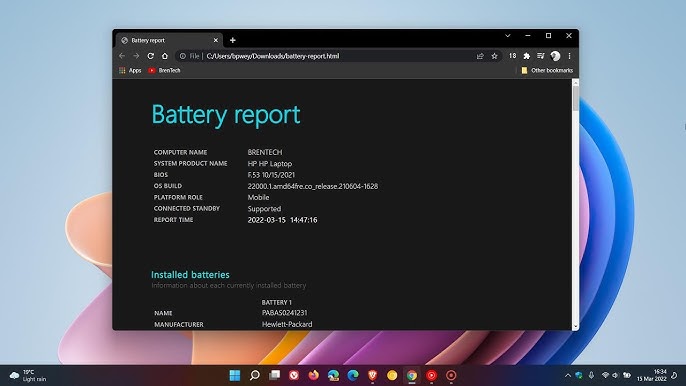Click the battery status tray icon
The image size is (686, 386).
627,375
